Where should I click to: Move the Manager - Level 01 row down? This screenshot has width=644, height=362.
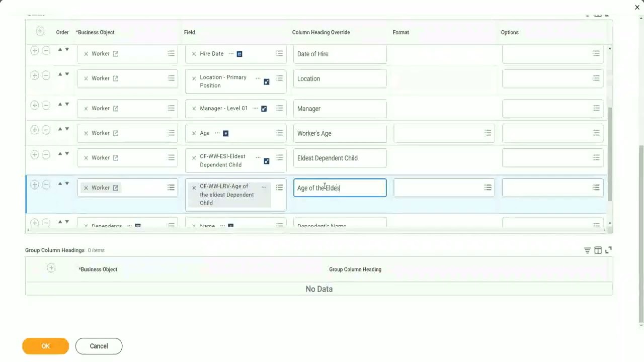tap(67, 104)
